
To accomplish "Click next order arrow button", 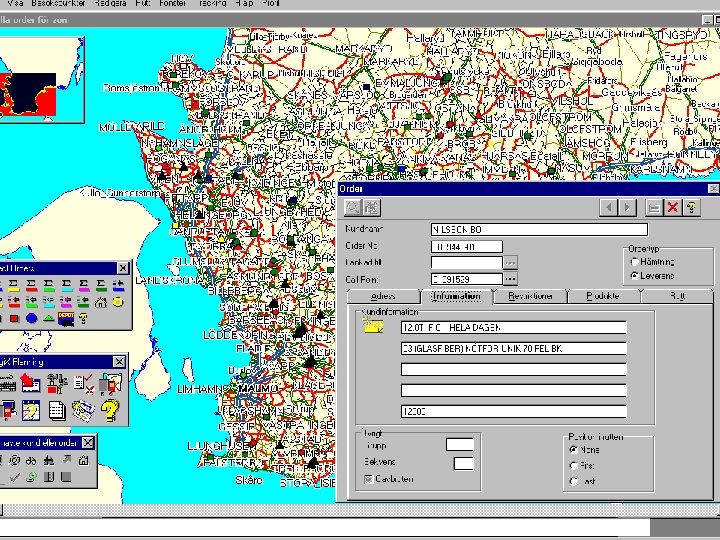I will point(627,208).
